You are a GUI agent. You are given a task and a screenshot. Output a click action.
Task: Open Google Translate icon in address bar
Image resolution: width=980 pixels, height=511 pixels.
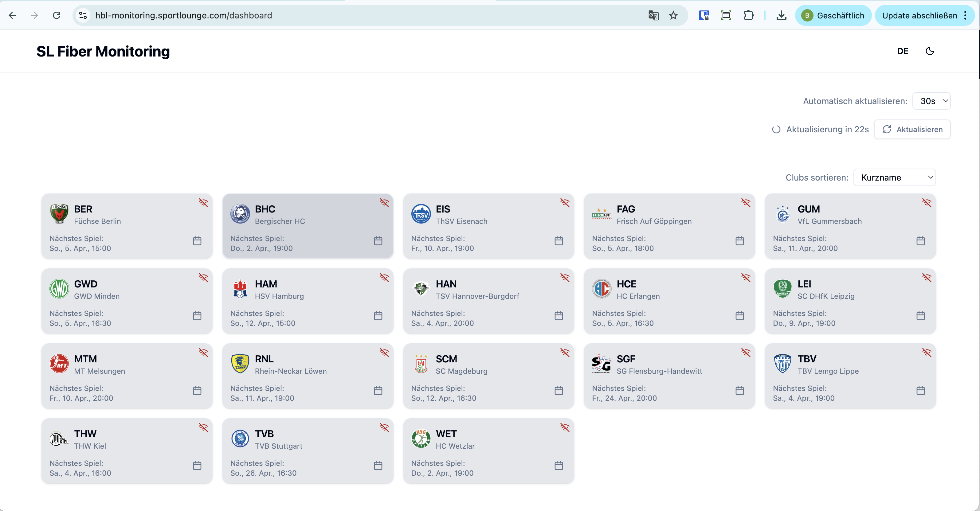click(x=653, y=16)
